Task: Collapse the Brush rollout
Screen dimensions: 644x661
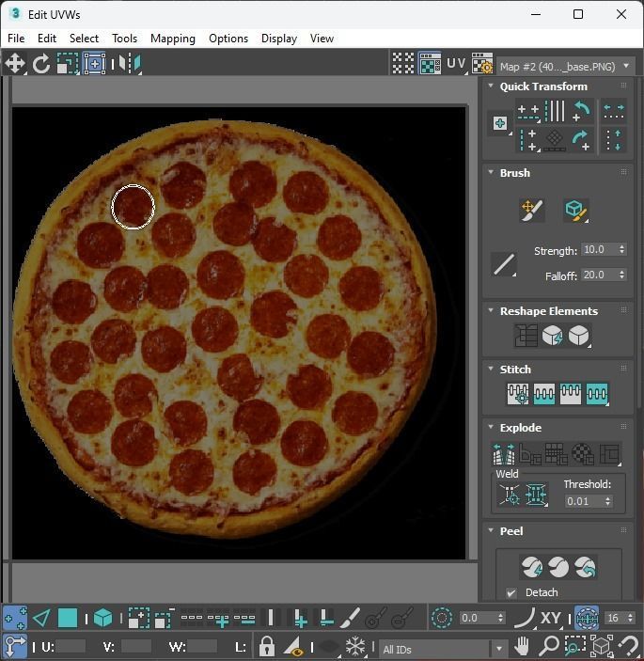Action: pyautogui.click(x=491, y=172)
